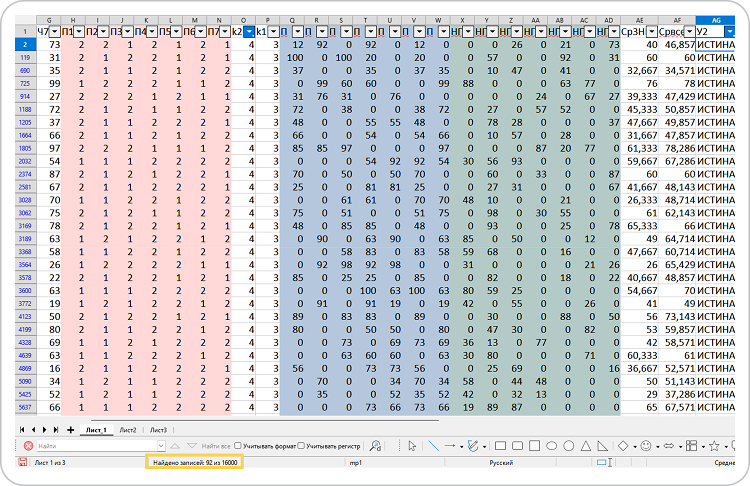Select the Smiley symbol shape tool
The height and width of the screenshot is (486, 750).
point(646,446)
